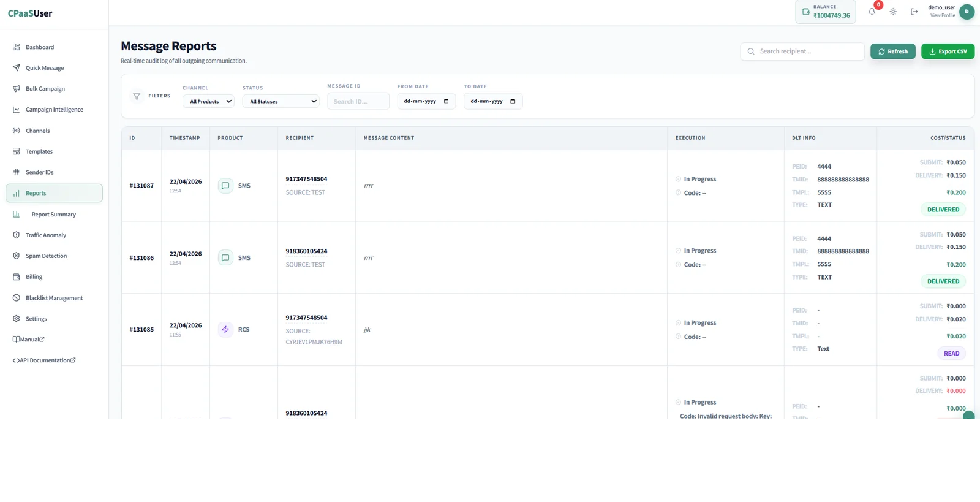Click the Spam Detection shield icon
The width and height of the screenshot is (980, 502).
click(17, 256)
